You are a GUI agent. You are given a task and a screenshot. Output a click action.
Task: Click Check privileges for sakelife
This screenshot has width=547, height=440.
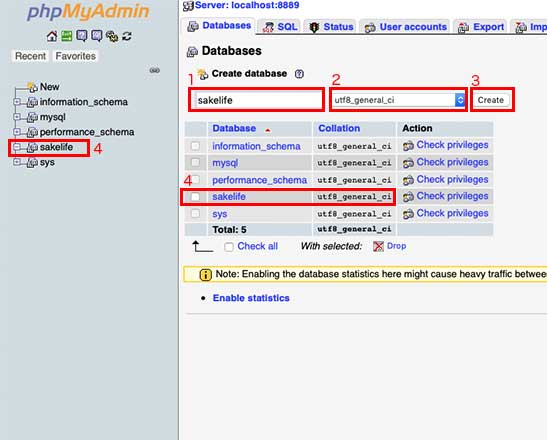coord(452,196)
